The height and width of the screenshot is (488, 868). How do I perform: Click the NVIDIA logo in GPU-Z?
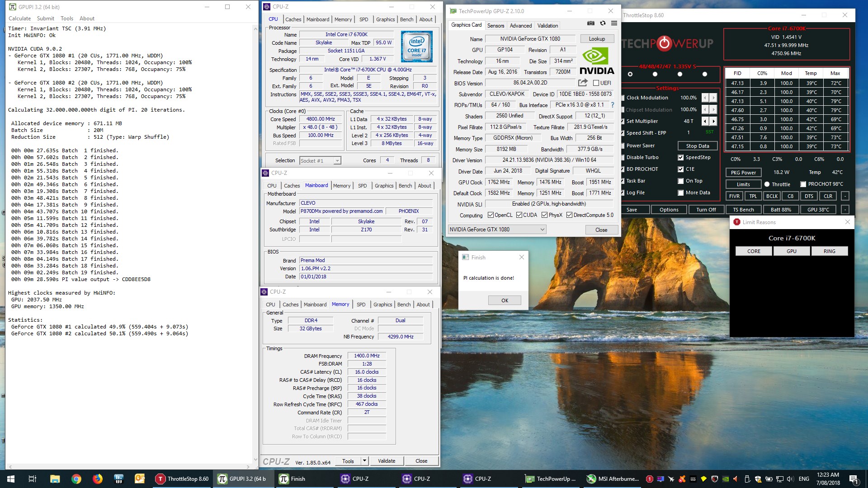tap(596, 61)
